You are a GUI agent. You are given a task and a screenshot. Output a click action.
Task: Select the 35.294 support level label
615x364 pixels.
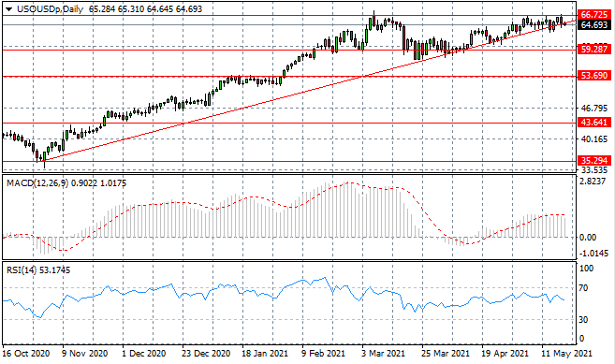pos(593,160)
